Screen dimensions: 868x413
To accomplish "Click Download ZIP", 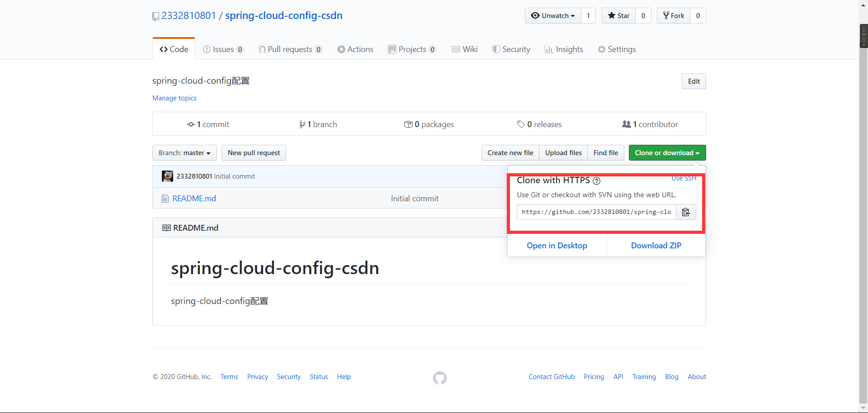I will [x=656, y=246].
